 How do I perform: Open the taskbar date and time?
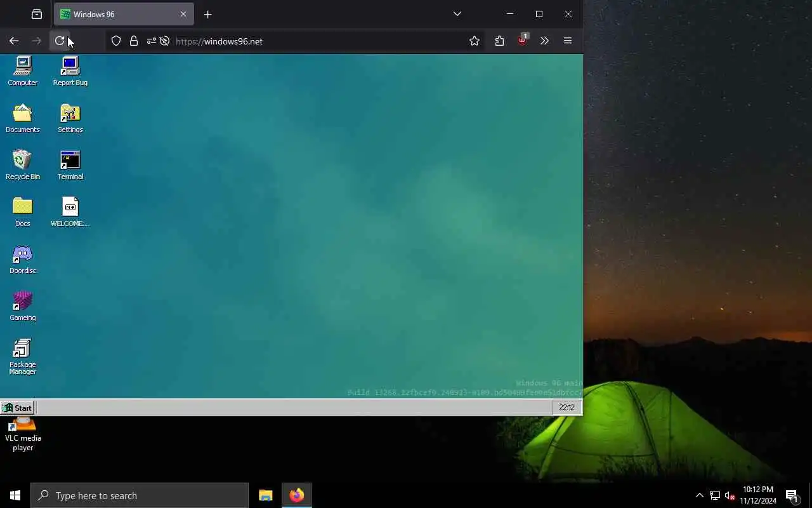[x=758, y=495]
